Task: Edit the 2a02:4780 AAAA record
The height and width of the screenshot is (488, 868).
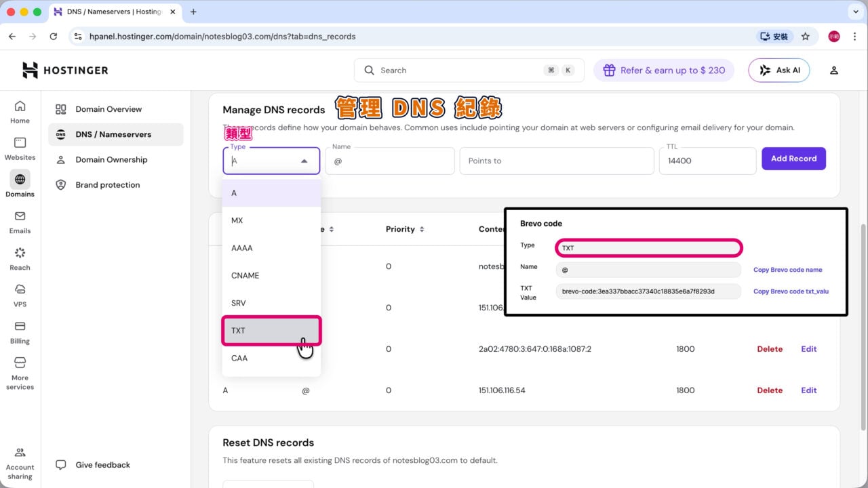Action: pos(809,349)
